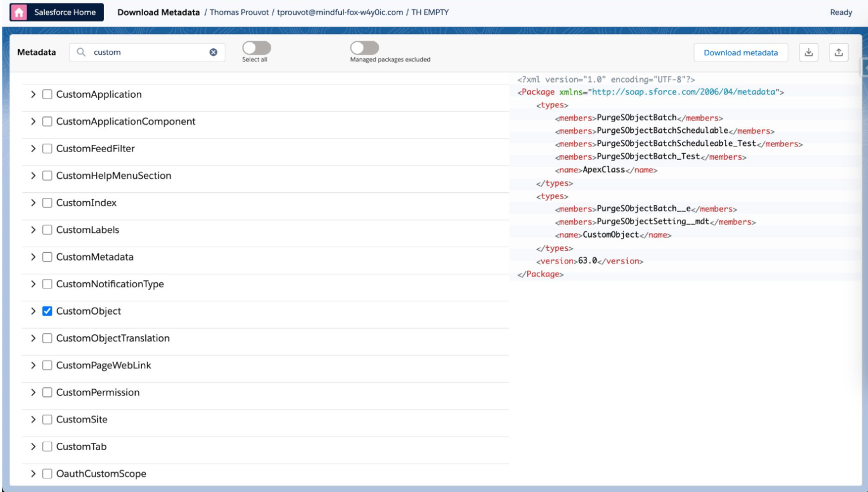Expand the CustomApplication row

click(33, 94)
